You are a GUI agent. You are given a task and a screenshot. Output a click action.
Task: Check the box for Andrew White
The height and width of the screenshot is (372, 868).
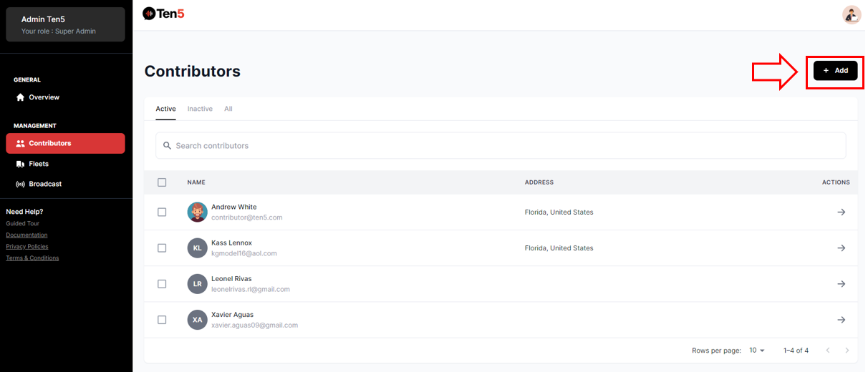coord(162,212)
